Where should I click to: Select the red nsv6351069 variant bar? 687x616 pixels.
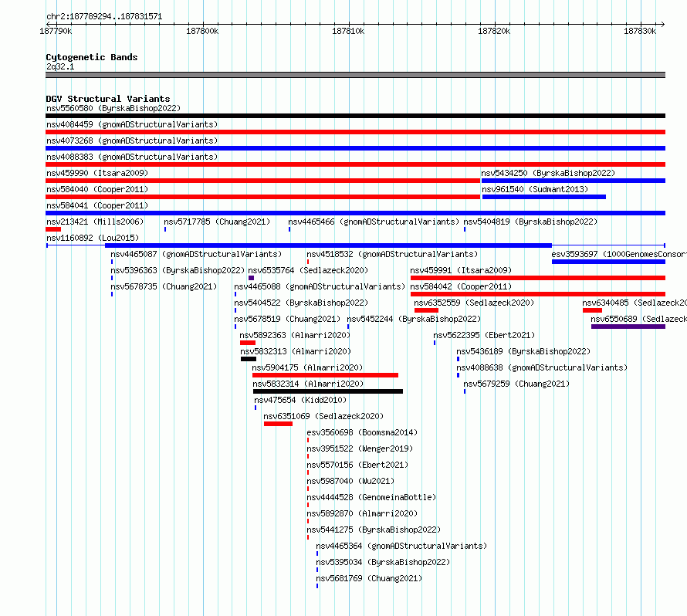(x=278, y=424)
